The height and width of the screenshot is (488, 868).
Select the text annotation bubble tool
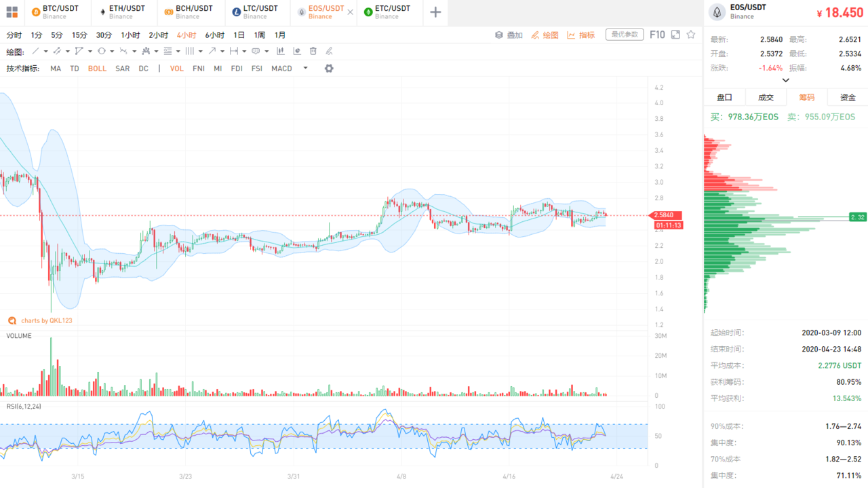256,51
